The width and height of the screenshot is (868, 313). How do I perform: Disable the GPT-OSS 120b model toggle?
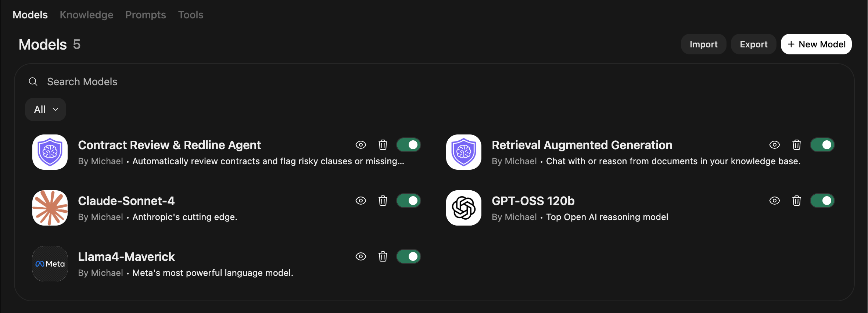[x=822, y=201]
